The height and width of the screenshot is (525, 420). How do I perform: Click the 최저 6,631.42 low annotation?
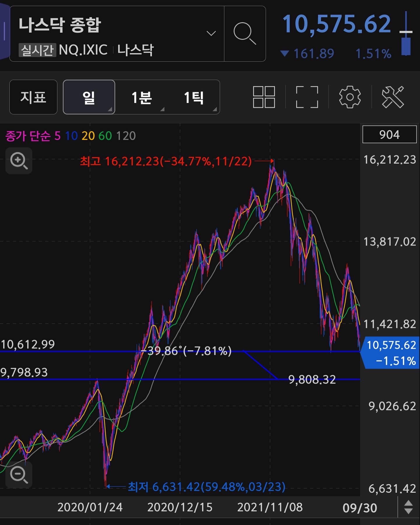(x=206, y=487)
